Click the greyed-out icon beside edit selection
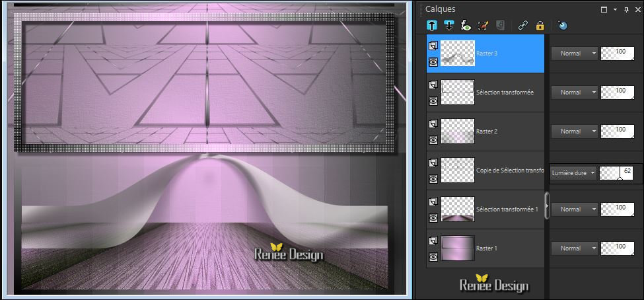644x300 pixels. [x=500, y=26]
